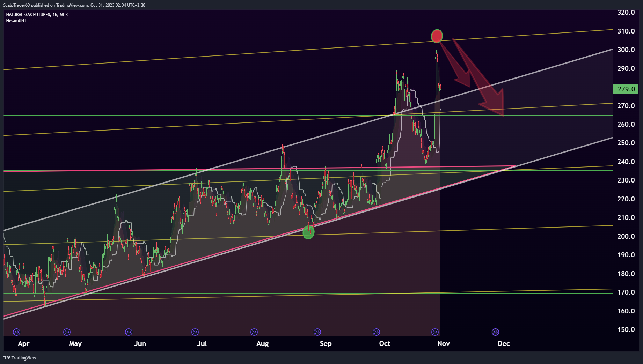This screenshot has width=643, height=364.
Task: Click the event marker icon above Jul
Action: pos(195,332)
